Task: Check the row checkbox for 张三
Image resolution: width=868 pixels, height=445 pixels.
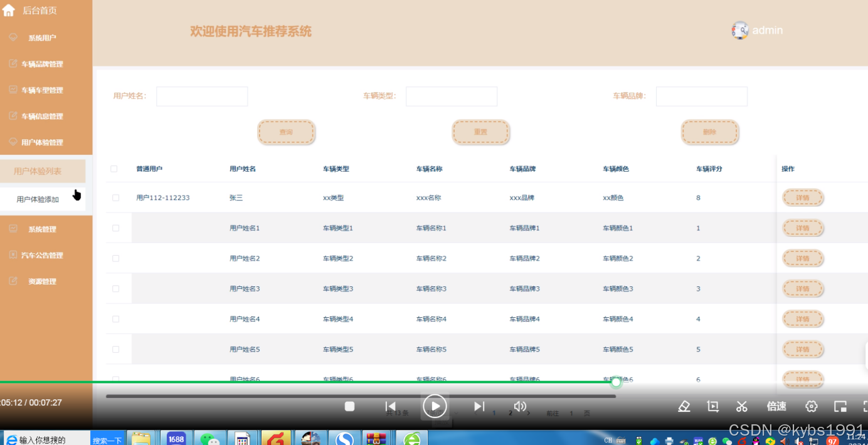Action: 115,197
